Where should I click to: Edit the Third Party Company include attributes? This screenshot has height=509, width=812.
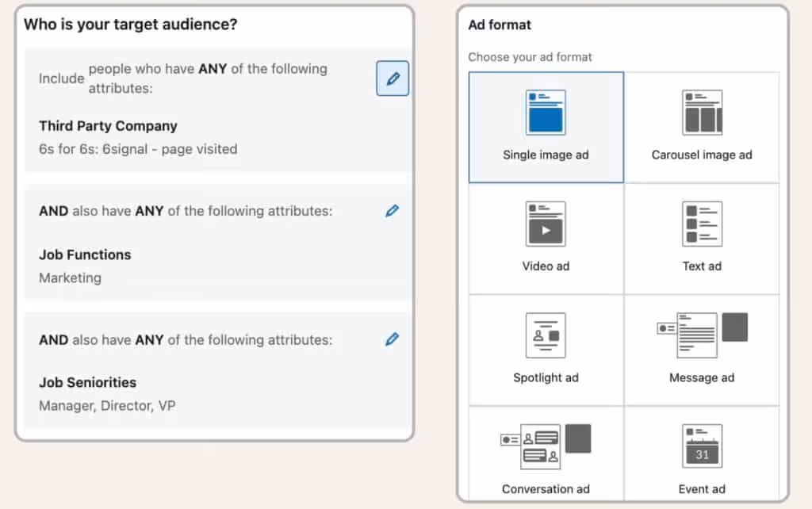(x=393, y=78)
